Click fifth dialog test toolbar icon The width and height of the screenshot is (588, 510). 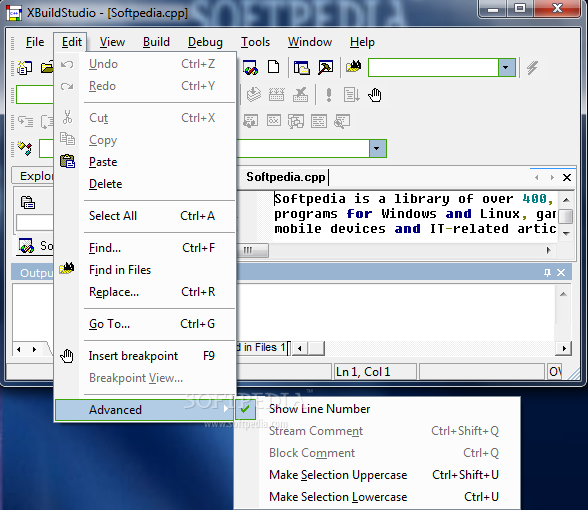342,121
